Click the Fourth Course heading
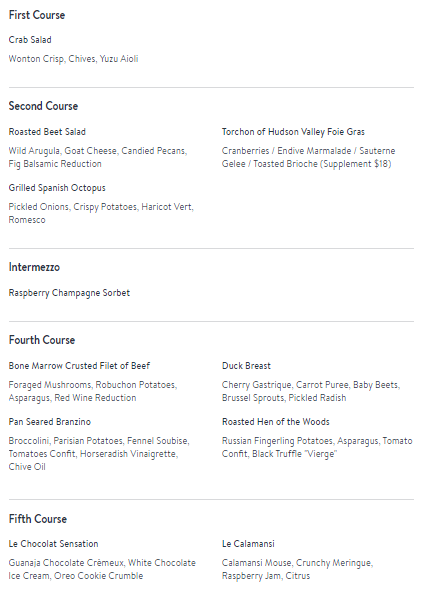 pos(42,340)
